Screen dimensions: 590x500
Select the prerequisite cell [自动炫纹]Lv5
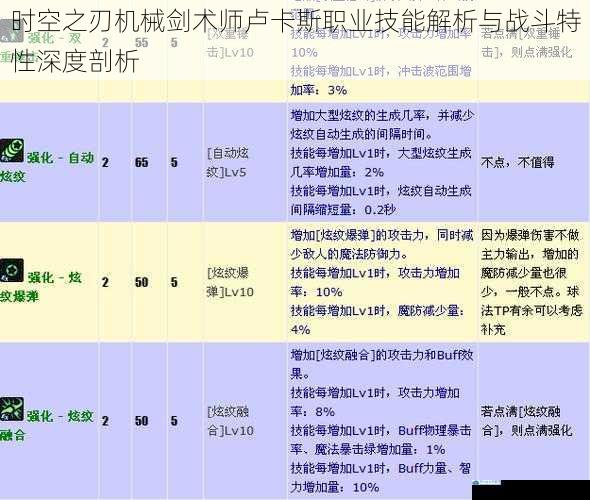tap(228, 163)
